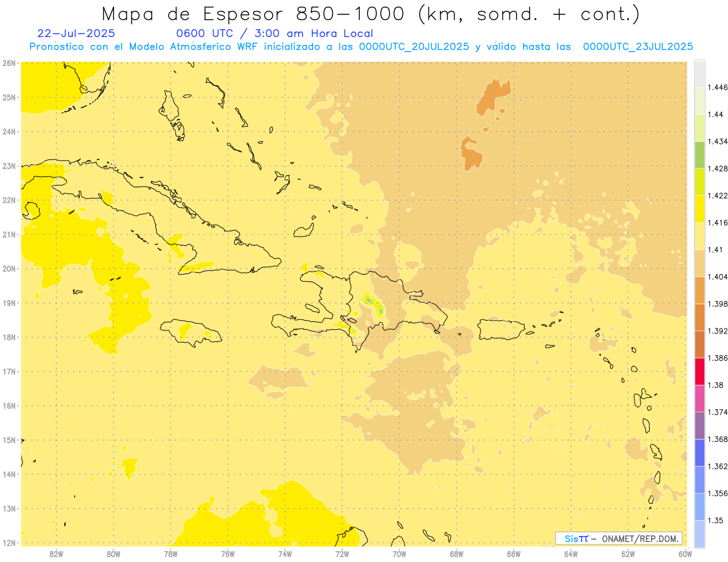Click the '64W' longitude label
728x562 pixels.
[x=571, y=554]
